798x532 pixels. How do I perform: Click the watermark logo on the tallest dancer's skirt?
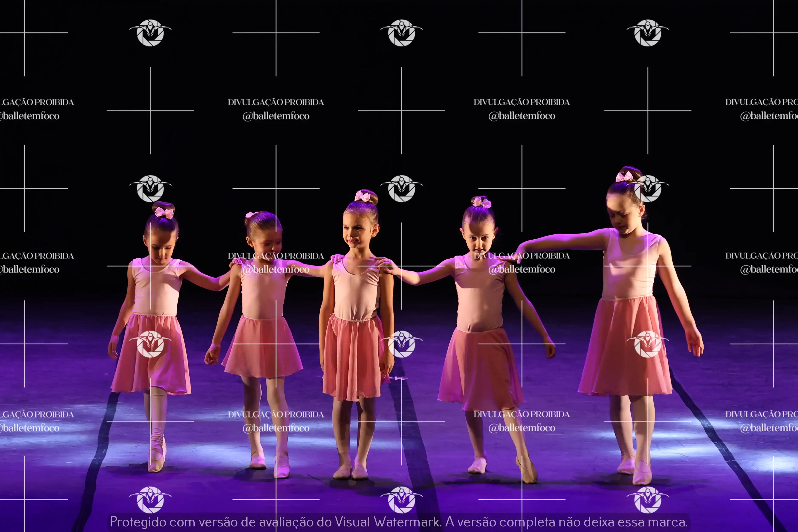(647, 344)
